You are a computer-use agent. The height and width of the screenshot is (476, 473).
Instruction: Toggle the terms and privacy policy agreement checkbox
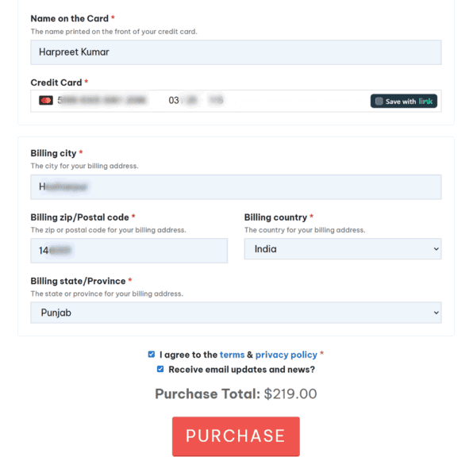(x=152, y=355)
